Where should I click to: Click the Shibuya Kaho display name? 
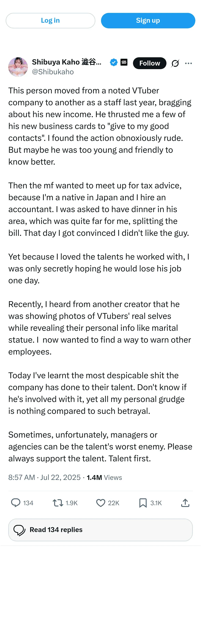67,62
